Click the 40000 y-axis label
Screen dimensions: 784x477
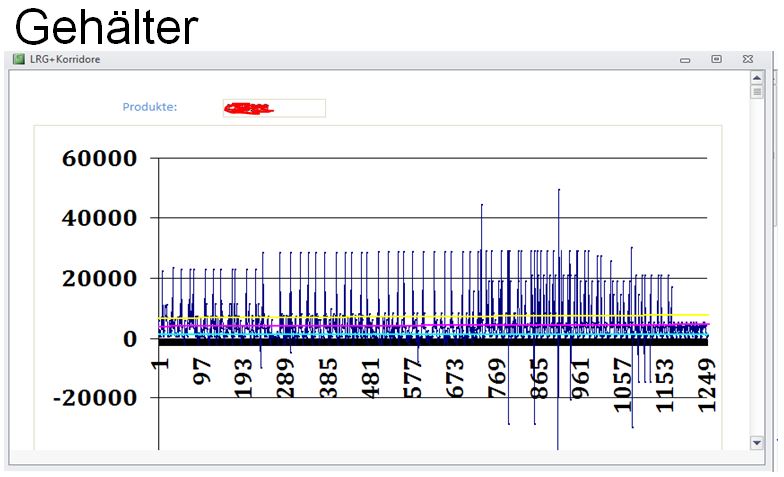tap(99, 218)
